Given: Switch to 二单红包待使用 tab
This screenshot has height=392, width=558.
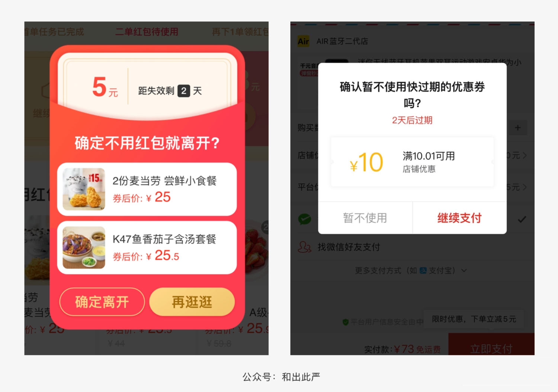Looking at the screenshot, I should click(x=147, y=32).
